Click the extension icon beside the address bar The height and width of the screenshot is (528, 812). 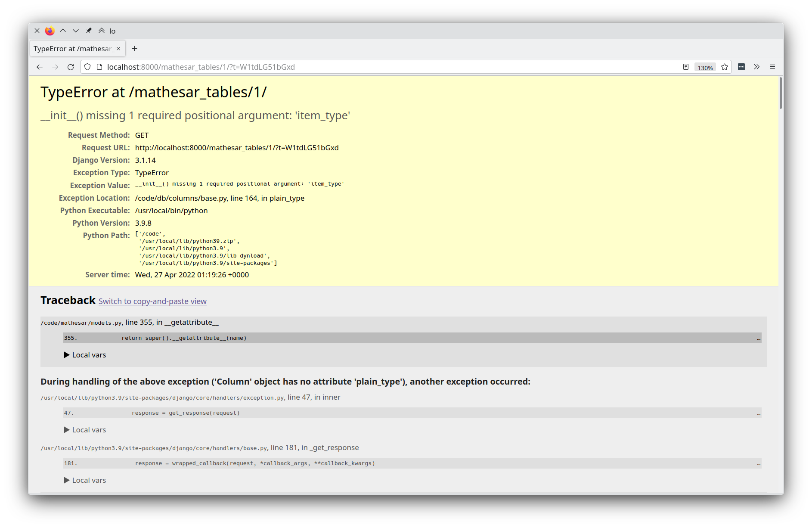click(741, 67)
